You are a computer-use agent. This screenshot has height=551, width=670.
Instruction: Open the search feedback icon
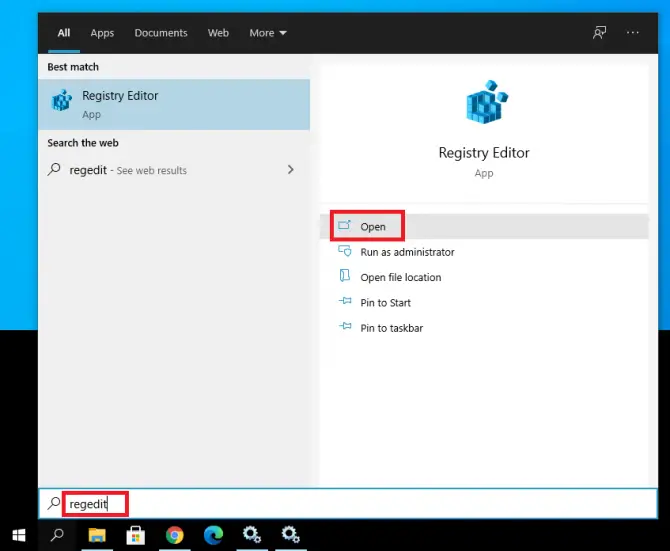coord(599,32)
